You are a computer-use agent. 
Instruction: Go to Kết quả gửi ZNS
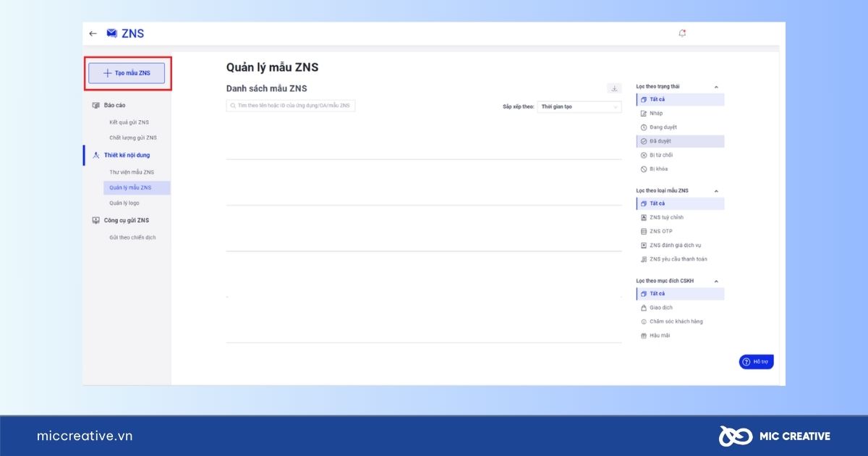[x=129, y=122]
